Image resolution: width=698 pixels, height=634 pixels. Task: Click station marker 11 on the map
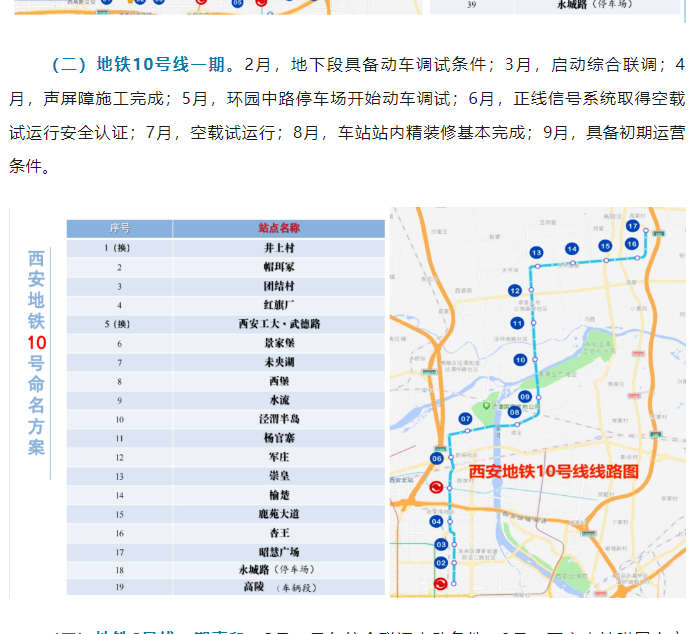[x=517, y=323]
